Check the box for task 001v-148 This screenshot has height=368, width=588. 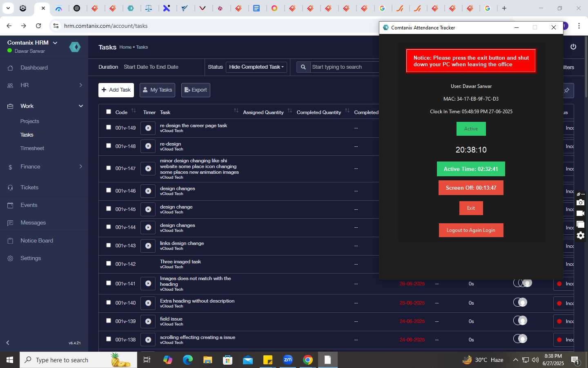[108, 146]
